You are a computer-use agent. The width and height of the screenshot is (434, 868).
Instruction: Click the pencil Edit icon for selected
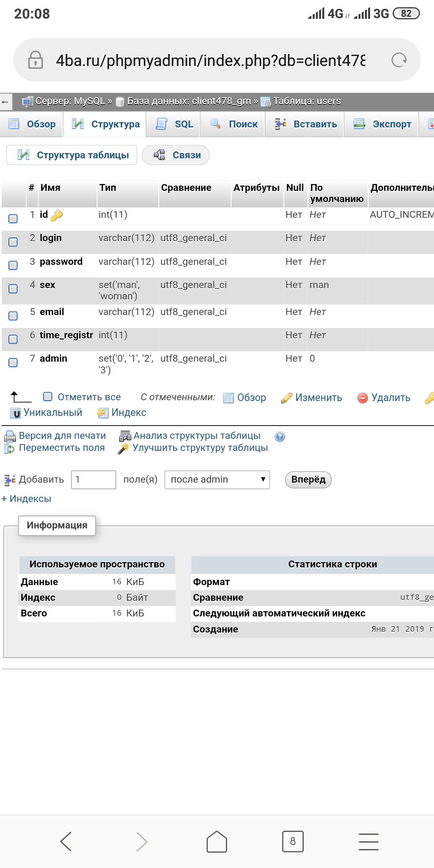point(287,398)
